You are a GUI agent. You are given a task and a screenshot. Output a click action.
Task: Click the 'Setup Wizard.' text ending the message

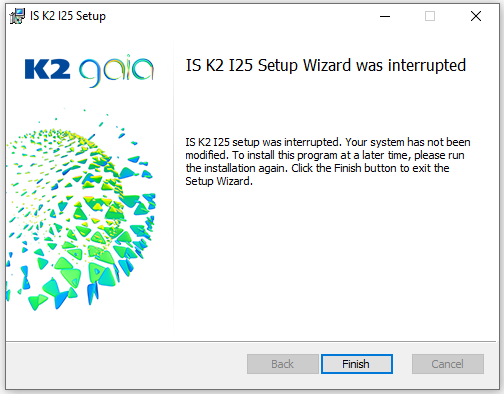click(219, 181)
